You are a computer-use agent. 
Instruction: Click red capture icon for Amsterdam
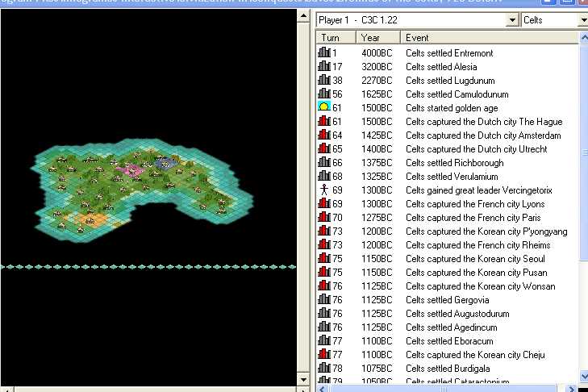tap(324, 135)
